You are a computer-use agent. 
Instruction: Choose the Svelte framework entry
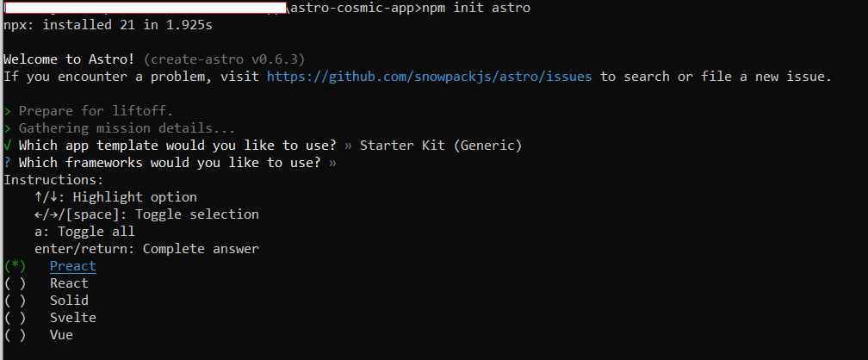pos(73,318)
